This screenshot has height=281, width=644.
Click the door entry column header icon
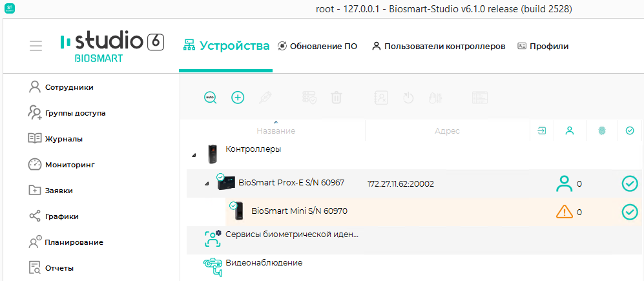coord(542,131)
